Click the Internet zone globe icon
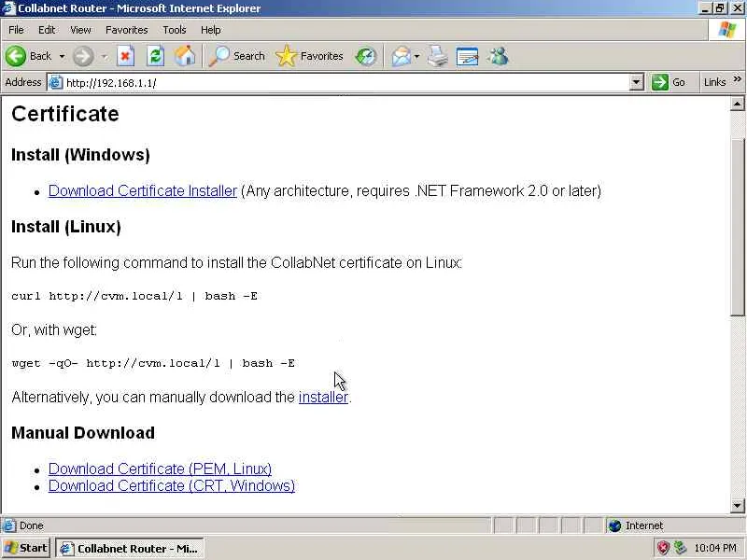The height and width of the screenshot is (560, 747). (x=614, y=525)
